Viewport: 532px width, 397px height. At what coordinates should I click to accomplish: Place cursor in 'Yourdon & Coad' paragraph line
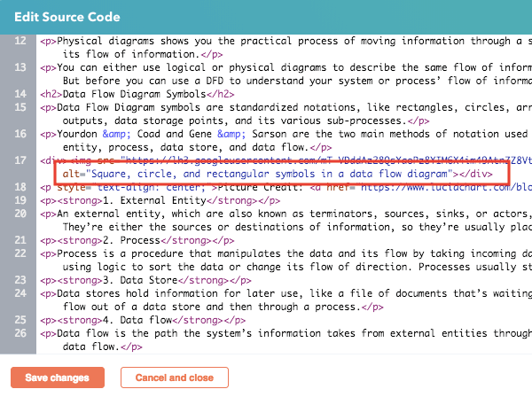[266, 134]
